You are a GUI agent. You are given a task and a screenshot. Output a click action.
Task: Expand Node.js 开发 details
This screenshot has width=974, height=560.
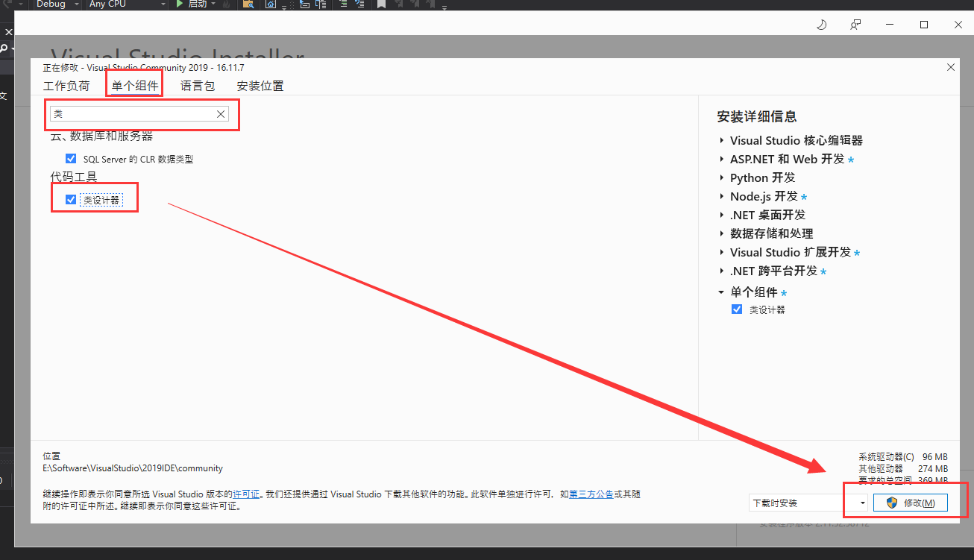[722, 196]
